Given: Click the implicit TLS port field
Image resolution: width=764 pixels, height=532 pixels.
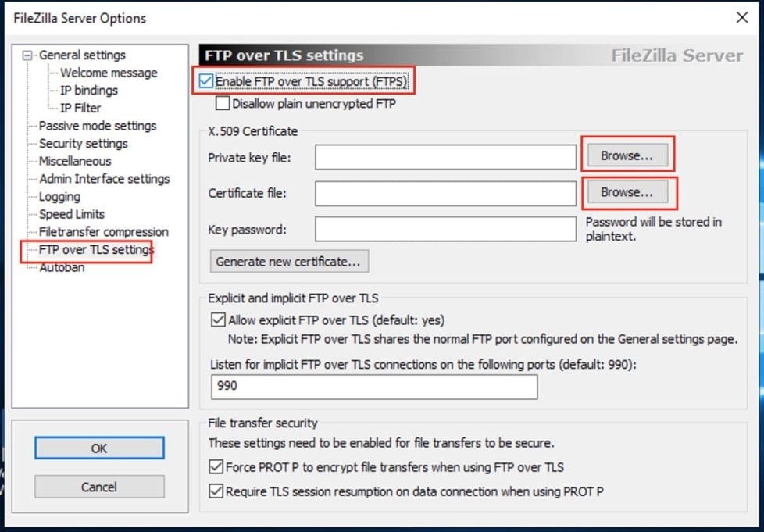Looking at the screenshot, I should click(x=374, y=387).
